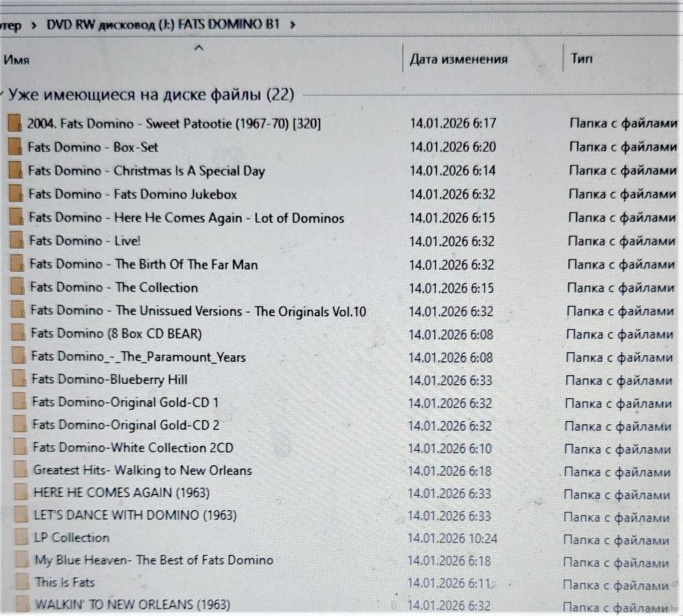Click folder icon beside Fats Domino - Box-Set
Image resolution: width=683 pixels, height=616 pixels.
click(16, 147)
